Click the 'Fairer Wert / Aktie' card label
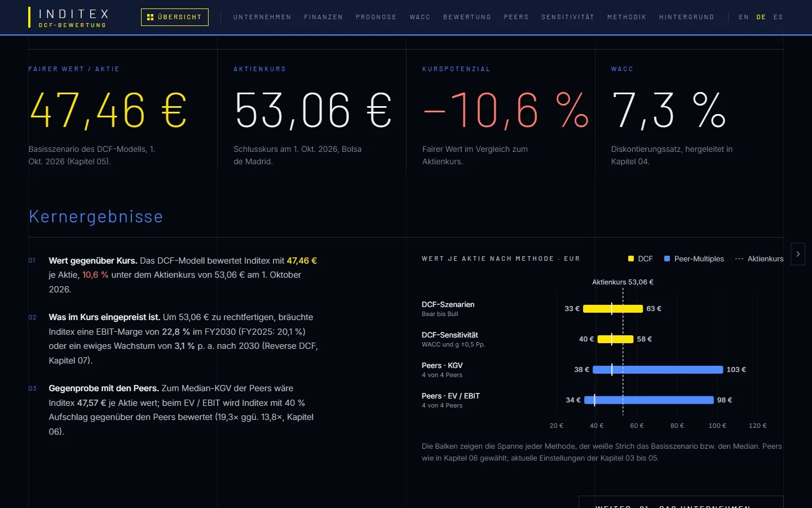 point(74,69)
